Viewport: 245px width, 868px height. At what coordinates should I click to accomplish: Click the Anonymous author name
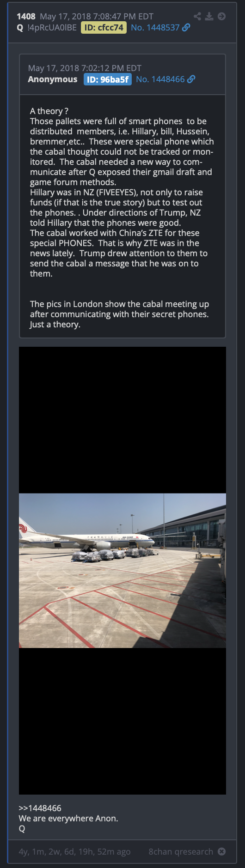tap(53, 79)
